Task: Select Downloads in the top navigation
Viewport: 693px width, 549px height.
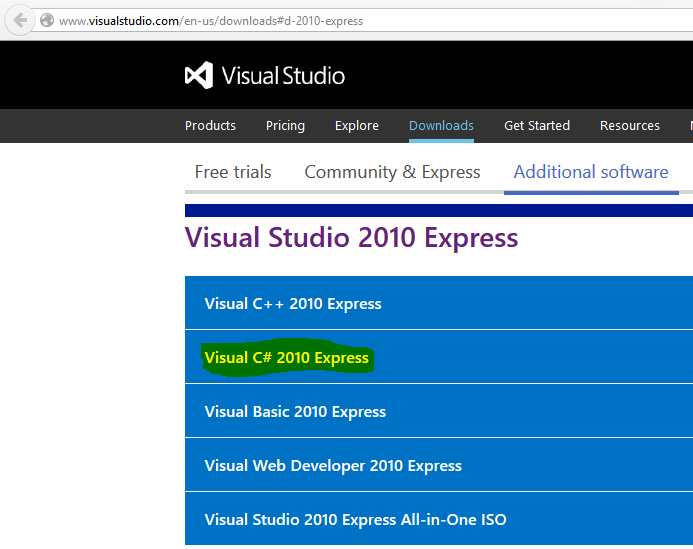Action: click(441, 126)
